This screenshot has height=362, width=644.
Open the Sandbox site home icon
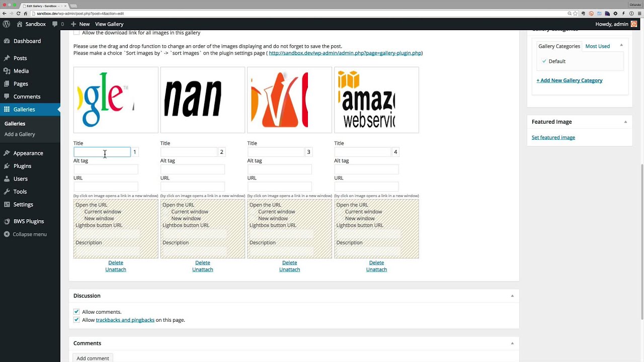point(20,24)
